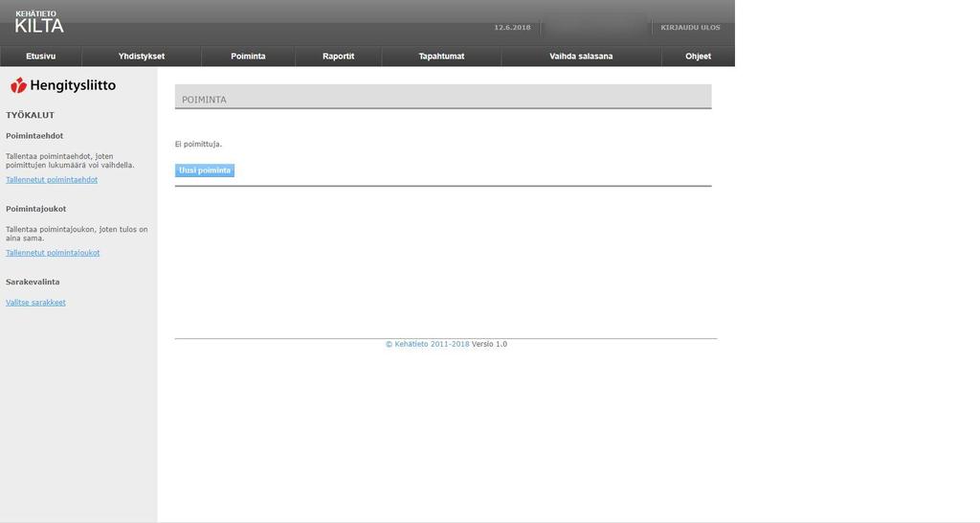Click the Hengitysliitto logo in sidebar
The width and height of the screenshot is (980, 523).
click(63, 85)
